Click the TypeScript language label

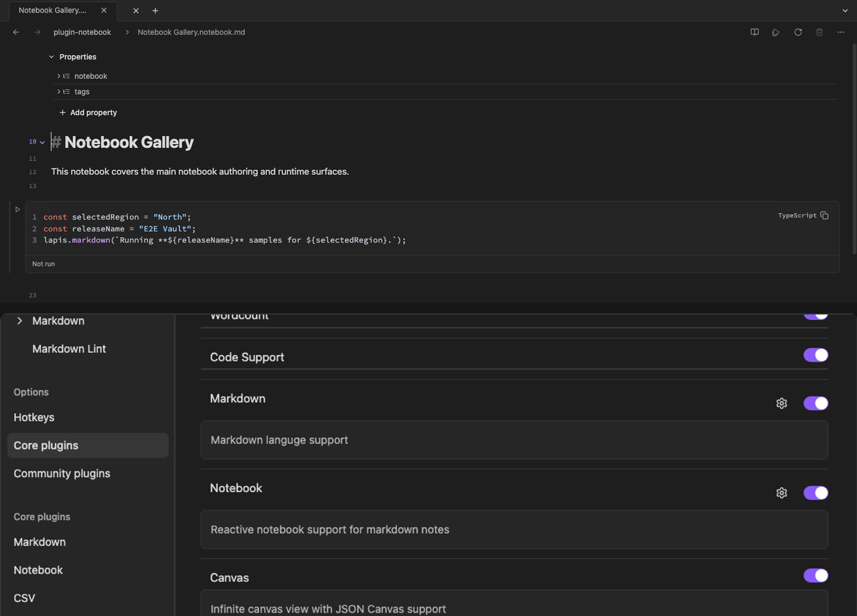coord(797,216)
